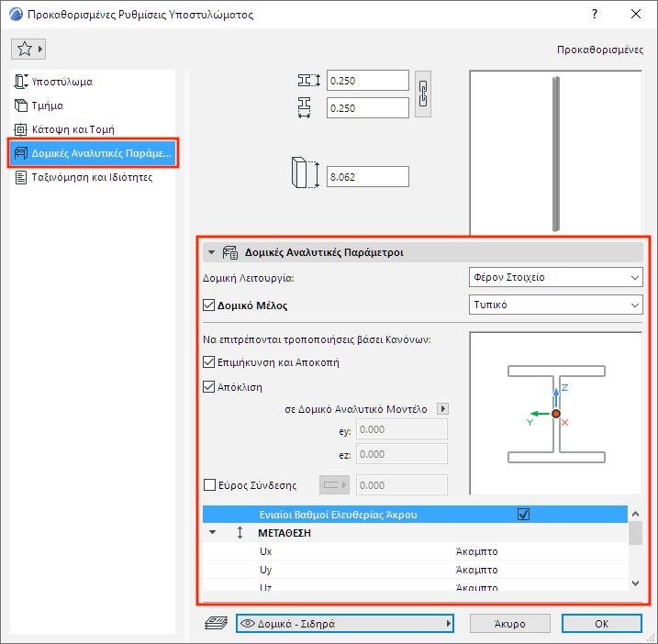The width and height of the screenshot is (658, 644).
Task: Click the Εύρος Σύνδεσης value field
Action: [x=402, y=485]
